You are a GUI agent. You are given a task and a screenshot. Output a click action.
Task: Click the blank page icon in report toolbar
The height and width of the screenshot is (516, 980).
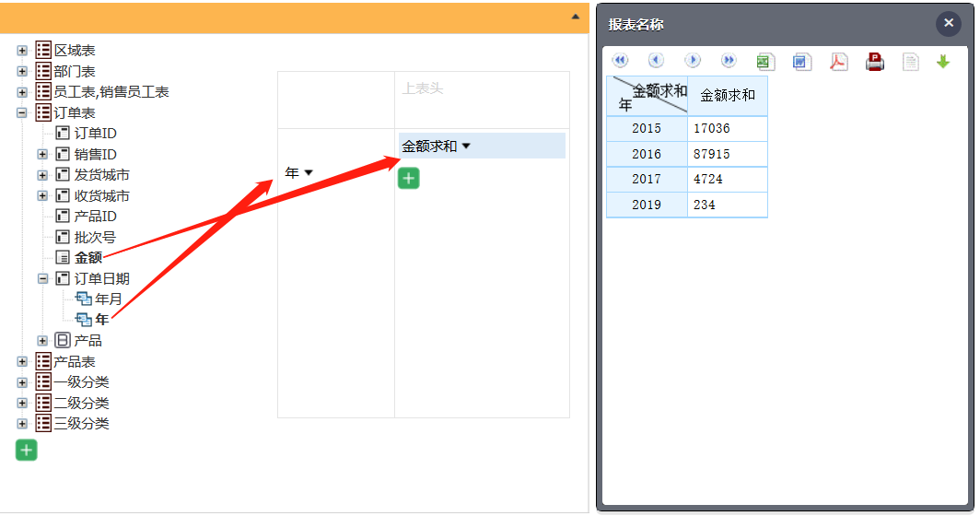pyautogui.click(x=911, y=62)
